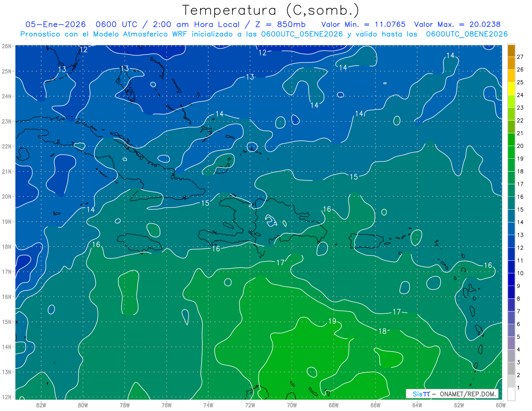Click the "23N" latitude axis label
This screenshot has width=532, height=411.
point(7,121)
